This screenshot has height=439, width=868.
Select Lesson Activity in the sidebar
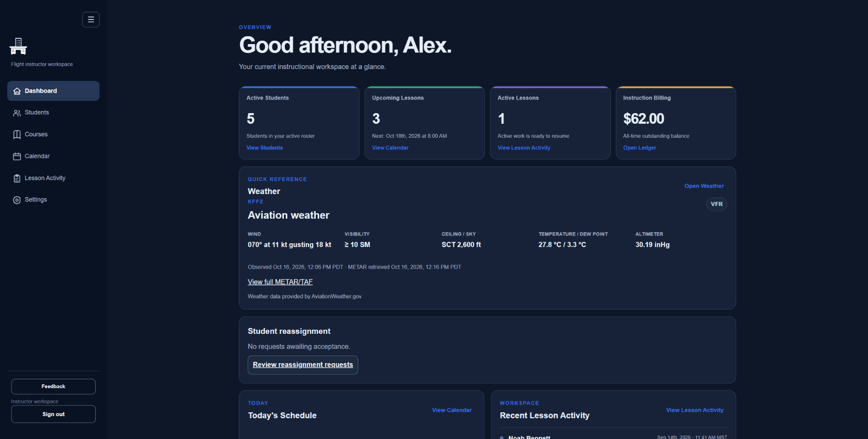pos(53,178)
